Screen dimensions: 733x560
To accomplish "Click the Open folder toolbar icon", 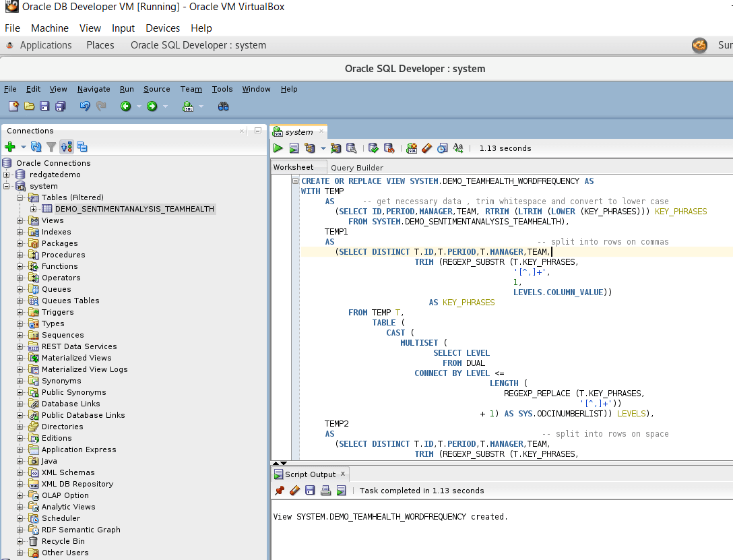I will pos(29,106).
